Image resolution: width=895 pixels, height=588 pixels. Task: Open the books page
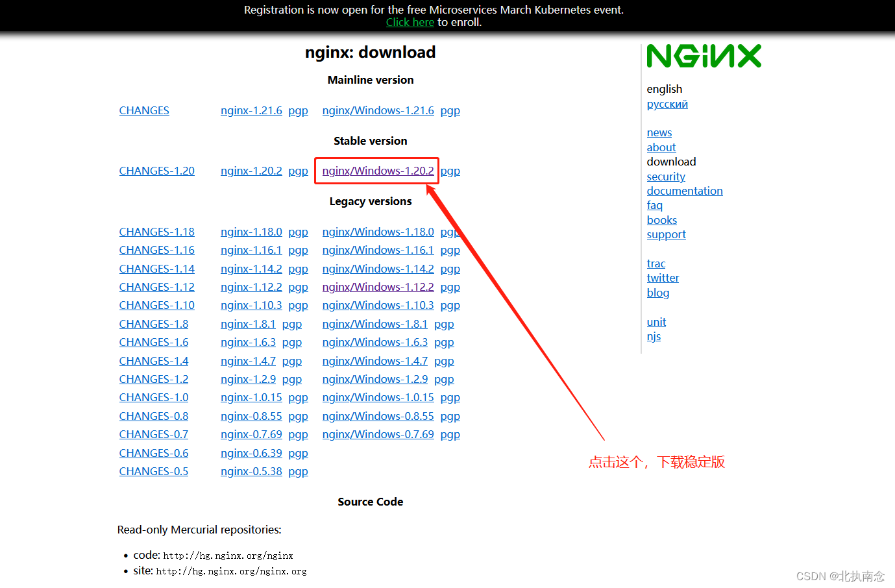tap(662, 220)
